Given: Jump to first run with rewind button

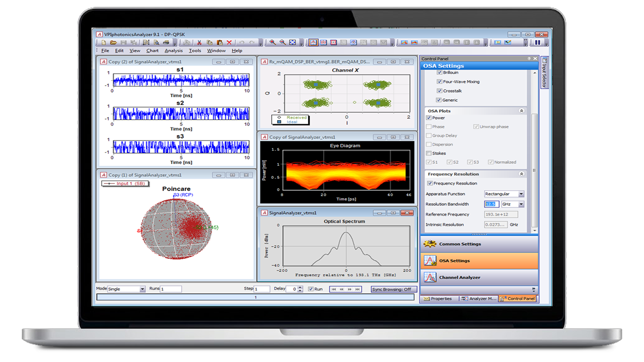Looking at the screenshot, I should click(x=334, y=289).
